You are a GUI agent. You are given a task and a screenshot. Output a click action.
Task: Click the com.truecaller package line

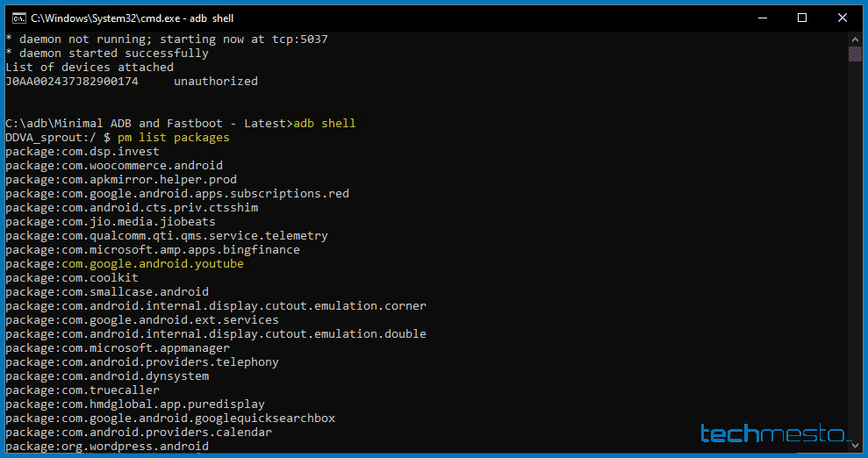pyautogui.click(x=82, y=390)
